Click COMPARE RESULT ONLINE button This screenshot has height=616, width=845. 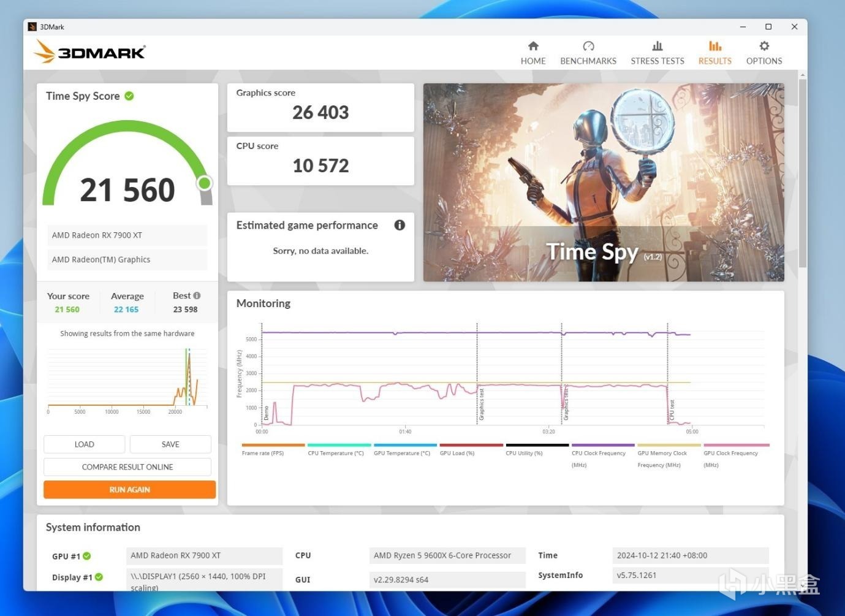(127, 467)
